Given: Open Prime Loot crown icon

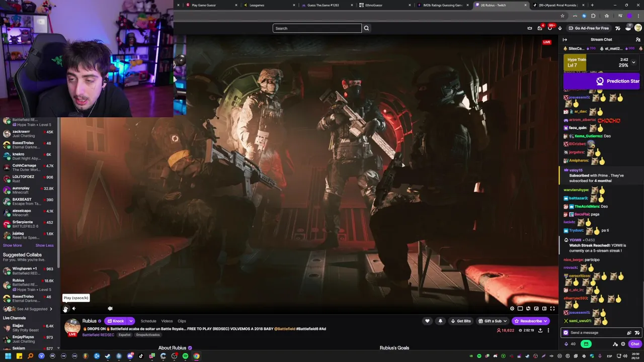Looking at the screenshot, I should [x=530, y=28].
